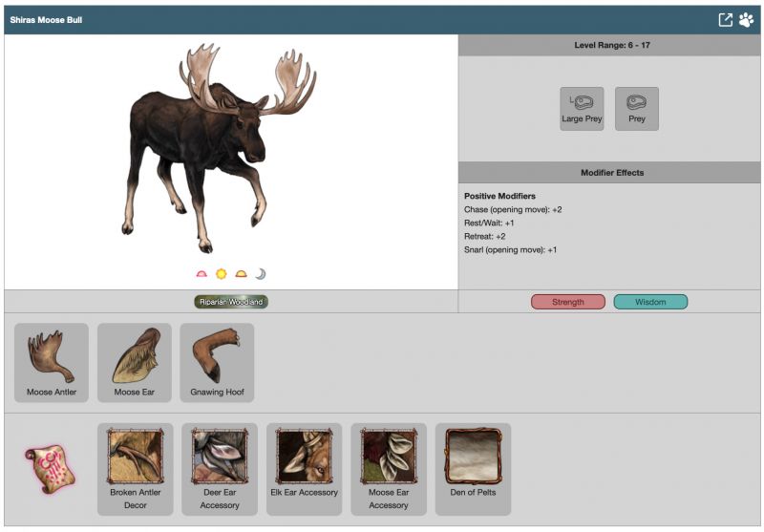Image resolution: width=764 pixels, height=532 pixels.
Task: Open the Elk Ear Accessory recipe
Action: pos(305,469)
